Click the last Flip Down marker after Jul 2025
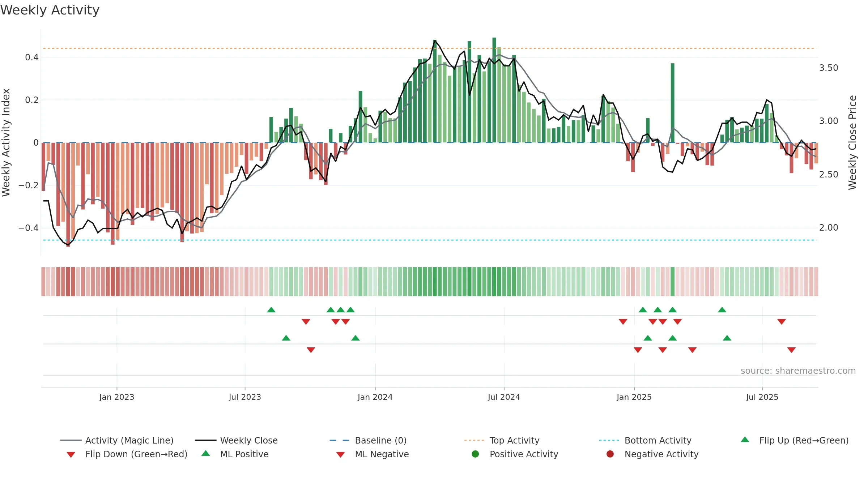868x488 pixels. tap(782, 322)
